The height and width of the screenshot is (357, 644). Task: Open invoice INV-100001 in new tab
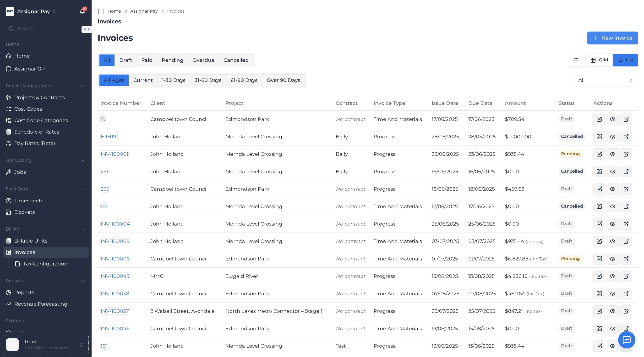pyautogui.click(x=626, y=154)
